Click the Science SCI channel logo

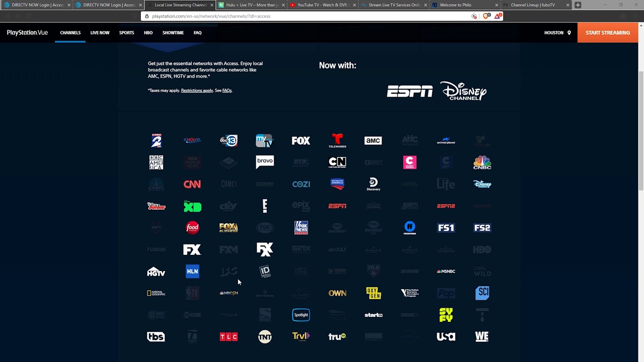(482, 293)
